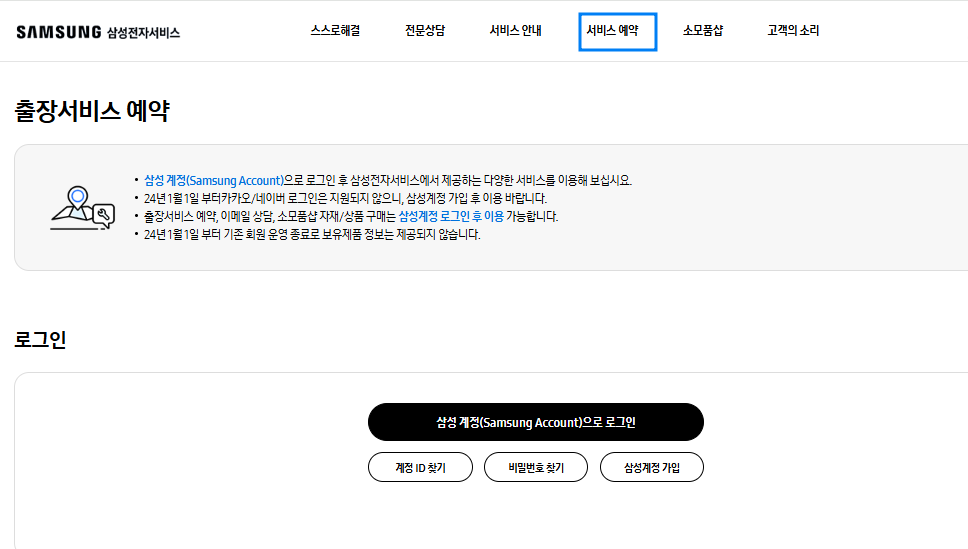Viewport: 968px width, 549px height.
Task: Open the 소모품샵 menu
Action: tap(703, 30)
